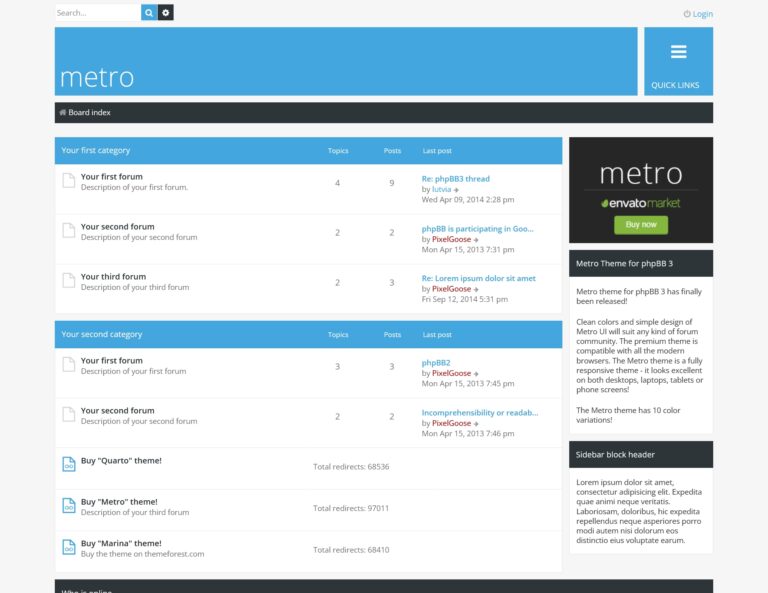Click the green Buy now button
768x593 pixels.
(x=641, y=225)
